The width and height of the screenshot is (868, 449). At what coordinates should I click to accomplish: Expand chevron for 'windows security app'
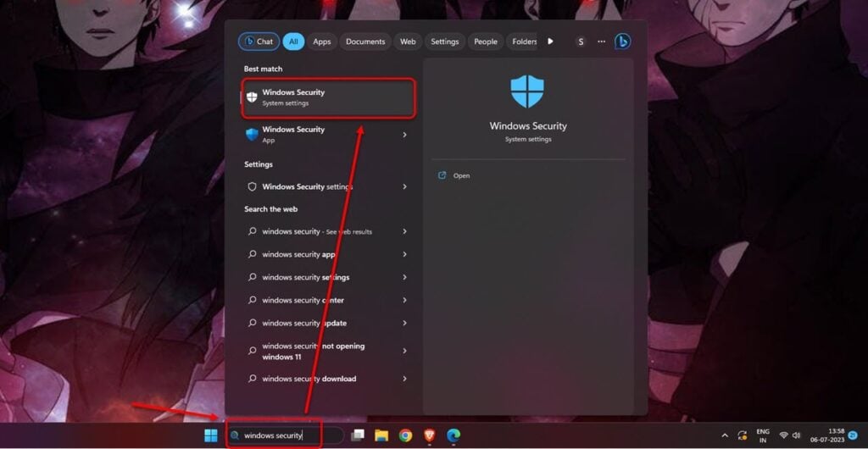[404, 254]
